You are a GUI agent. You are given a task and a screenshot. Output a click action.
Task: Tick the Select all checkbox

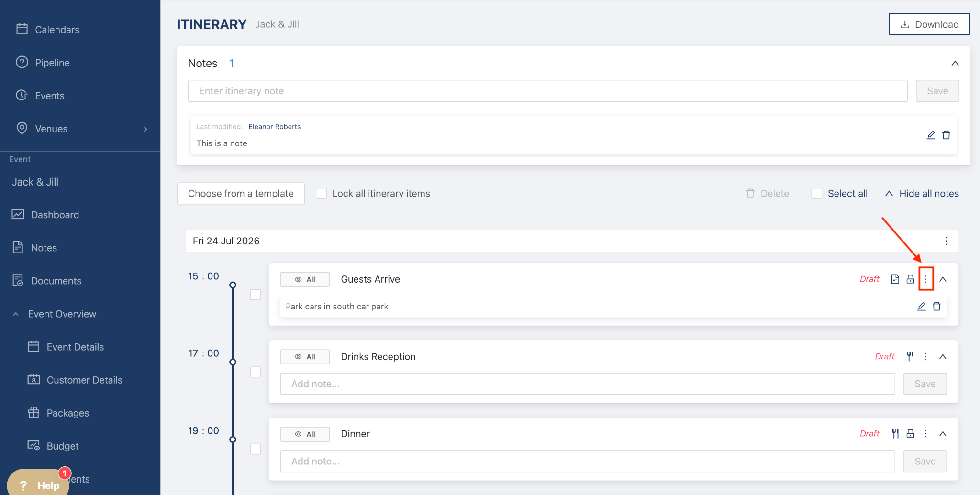[817, 194]
